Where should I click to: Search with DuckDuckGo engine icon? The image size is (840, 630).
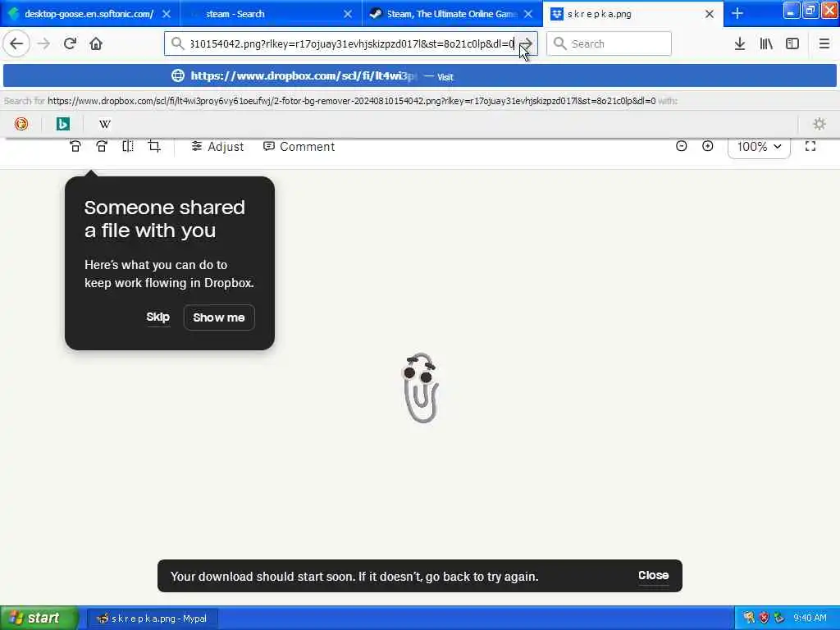pos(21,125)
